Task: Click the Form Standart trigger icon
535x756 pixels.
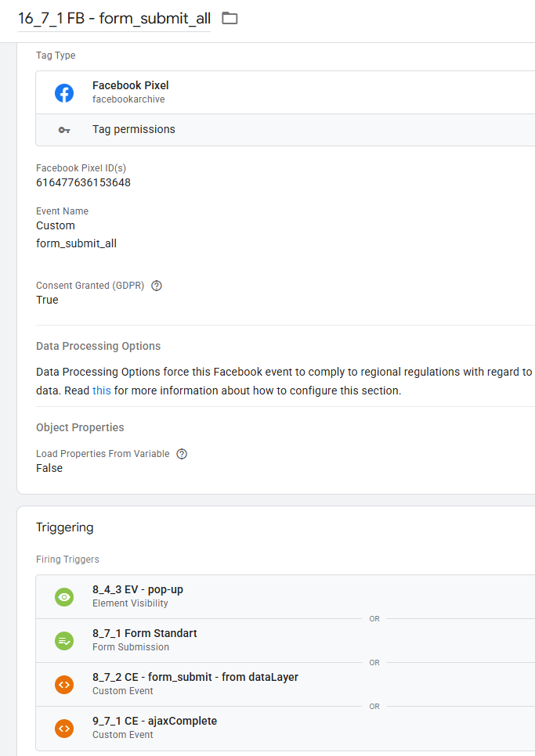Action: point(64,641)
